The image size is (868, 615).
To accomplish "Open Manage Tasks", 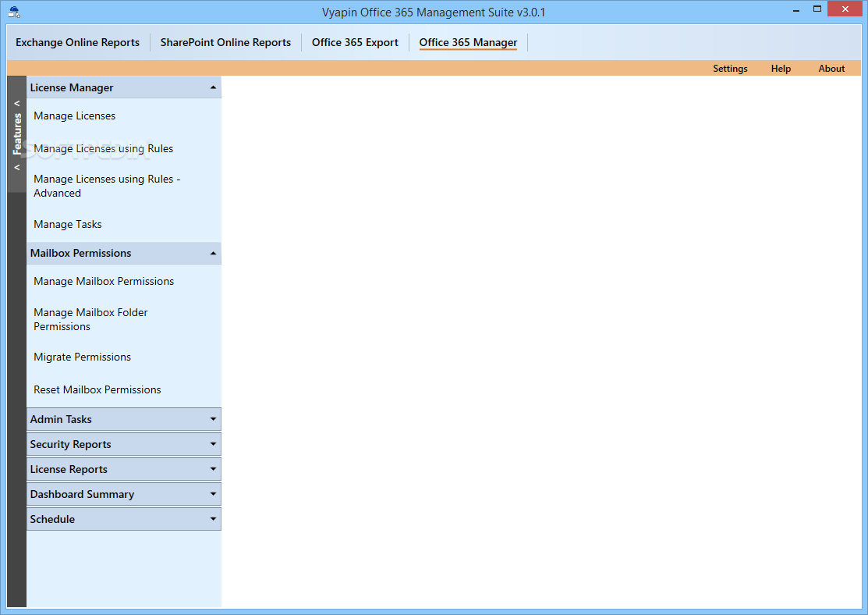I will [x=68, y=225].
